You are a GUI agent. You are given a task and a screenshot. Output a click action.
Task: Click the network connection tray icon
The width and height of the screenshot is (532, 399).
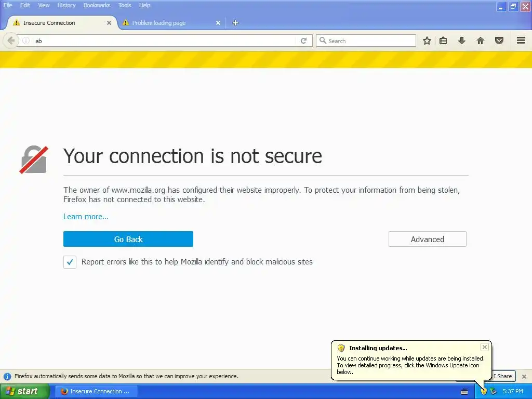[x=494, y=391]
